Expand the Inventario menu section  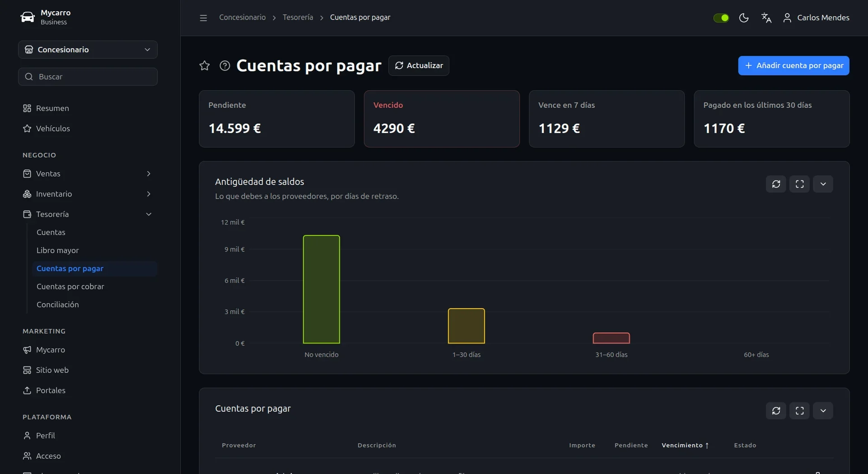[x=88, y=194]
